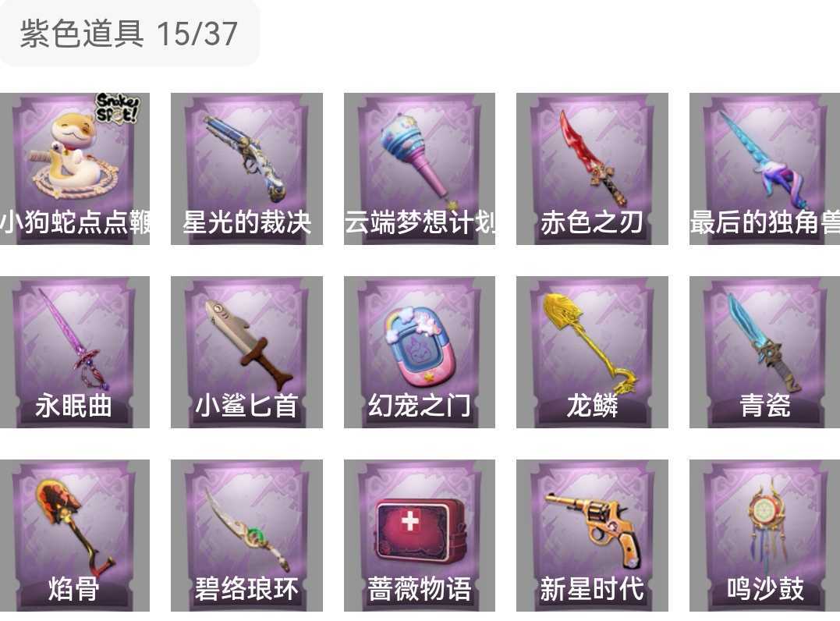The width and height of the screenshot is (840, 621).
Task: Open the purple 永眠曲 sword card
Action: click(x=74, y=352)
